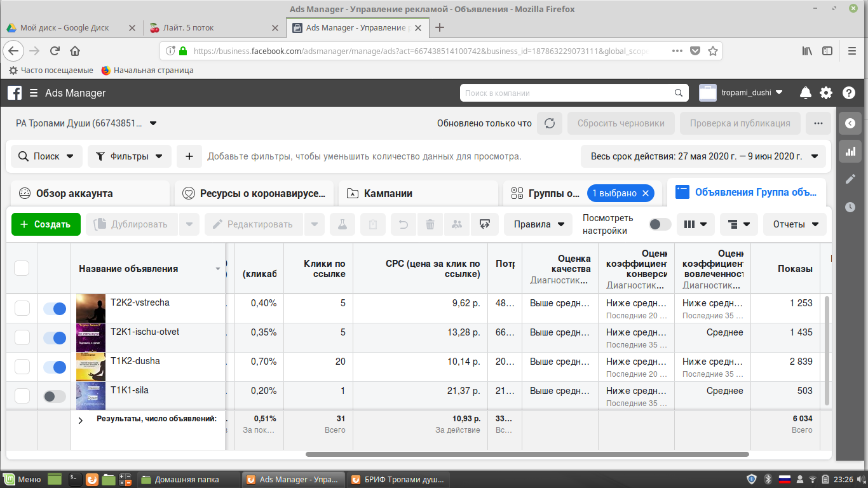Open the breakdown dropdown
This screenshot has height=488, width=868.
pos(739,224)
